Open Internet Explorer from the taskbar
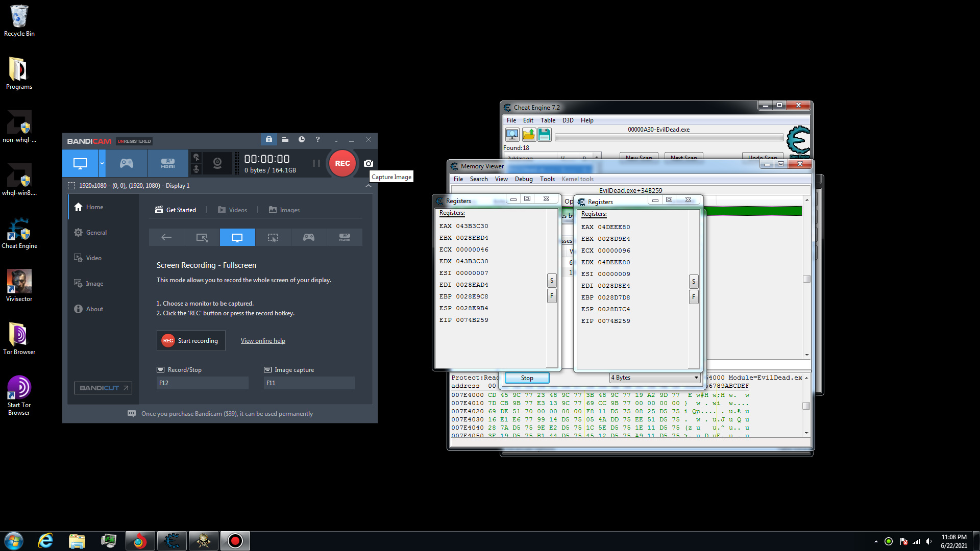 pos(46,541)
